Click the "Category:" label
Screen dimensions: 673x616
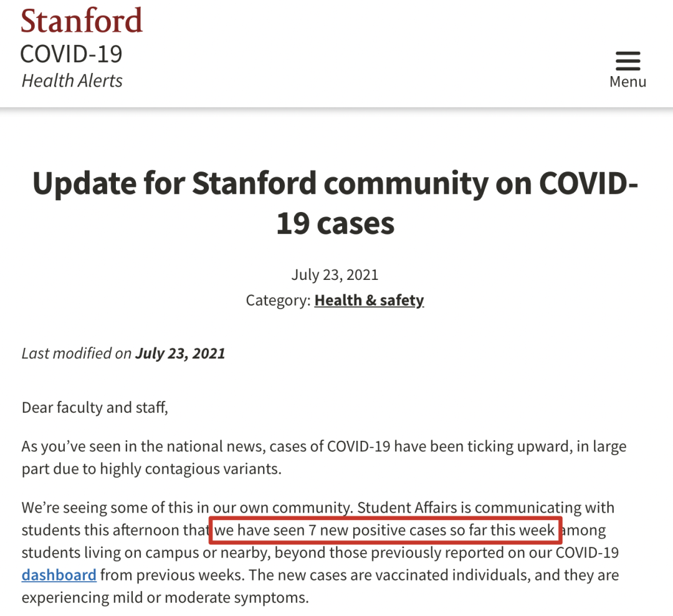278,300
